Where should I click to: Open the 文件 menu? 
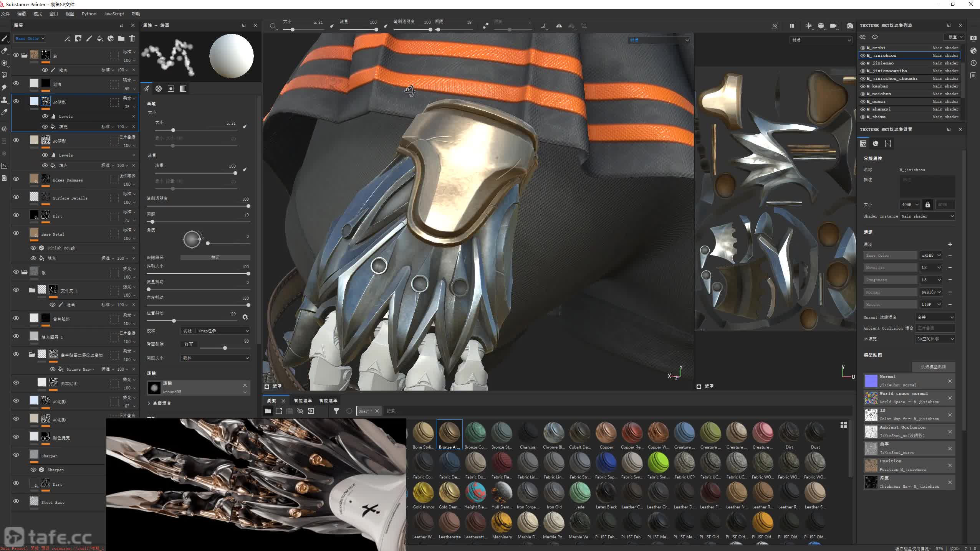click(5, 14)
